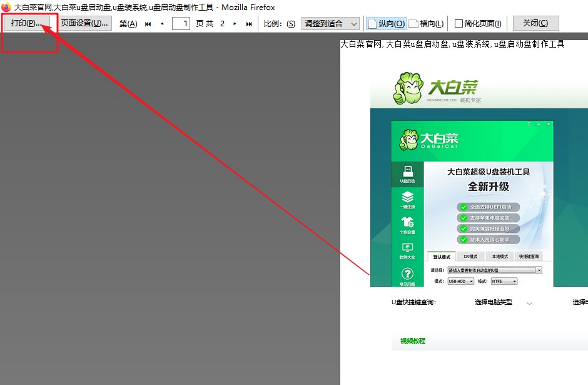Click the Firefox logo in title bar
Screen dimensions: 588x385
pyautogui.click(x=6, y=7)
